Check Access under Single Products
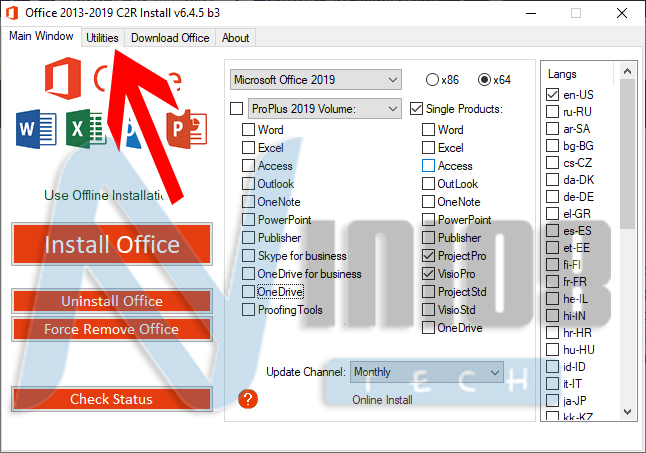 (428, 166)
